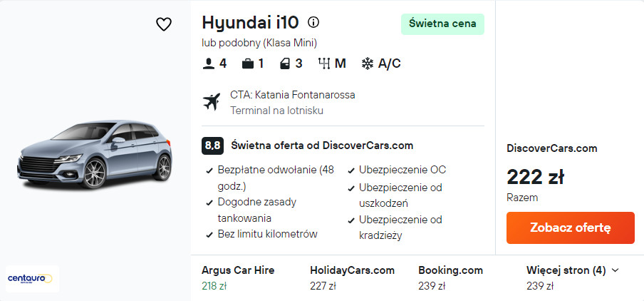Click the airplane pickup location icon

[x=212, y=102]
